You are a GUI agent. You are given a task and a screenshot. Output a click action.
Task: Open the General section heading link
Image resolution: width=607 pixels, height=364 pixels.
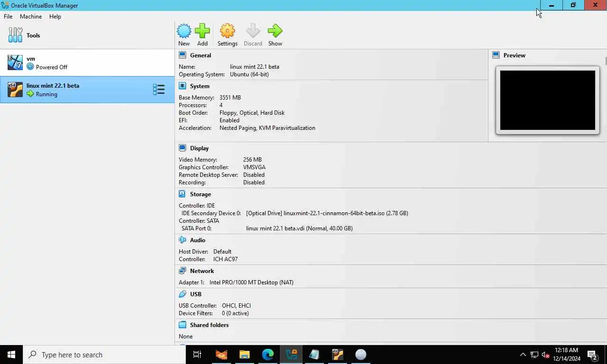click(201, 55)
